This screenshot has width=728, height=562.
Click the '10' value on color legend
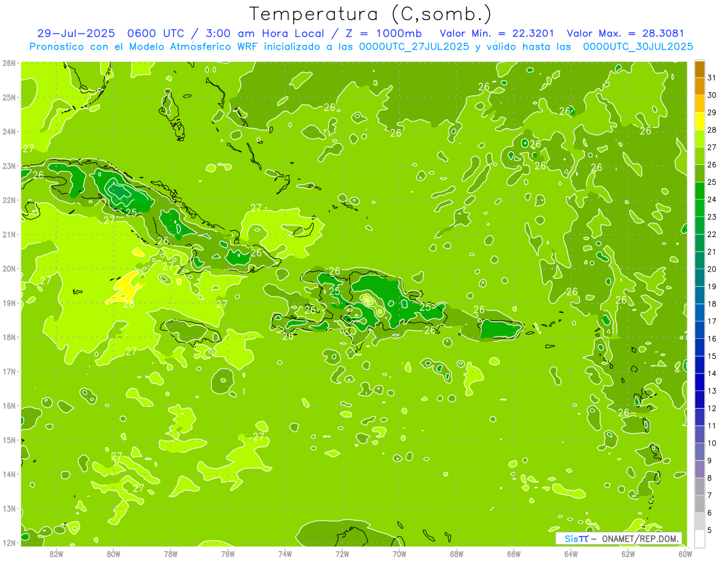tap(712, 444)
